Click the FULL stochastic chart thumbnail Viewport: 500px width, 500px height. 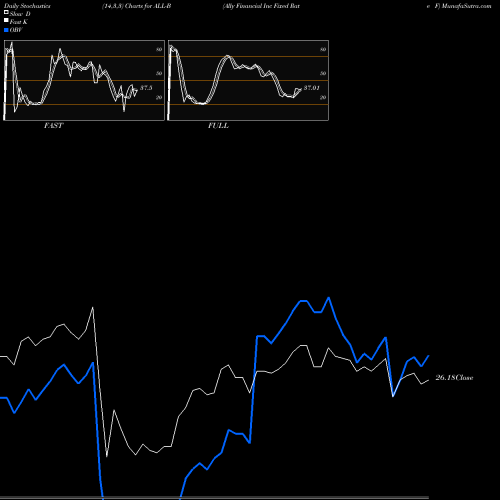[x=248, y=80]
